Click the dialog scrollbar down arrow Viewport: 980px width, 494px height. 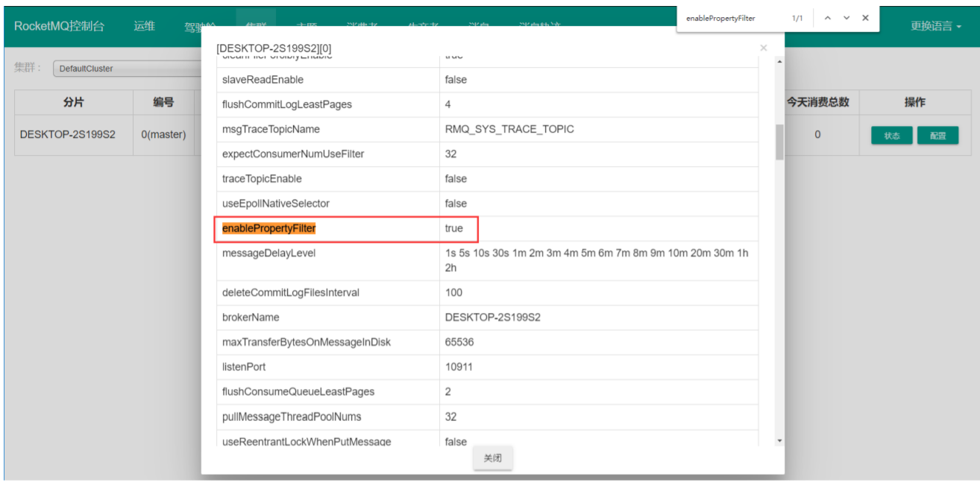pos(779,441)
